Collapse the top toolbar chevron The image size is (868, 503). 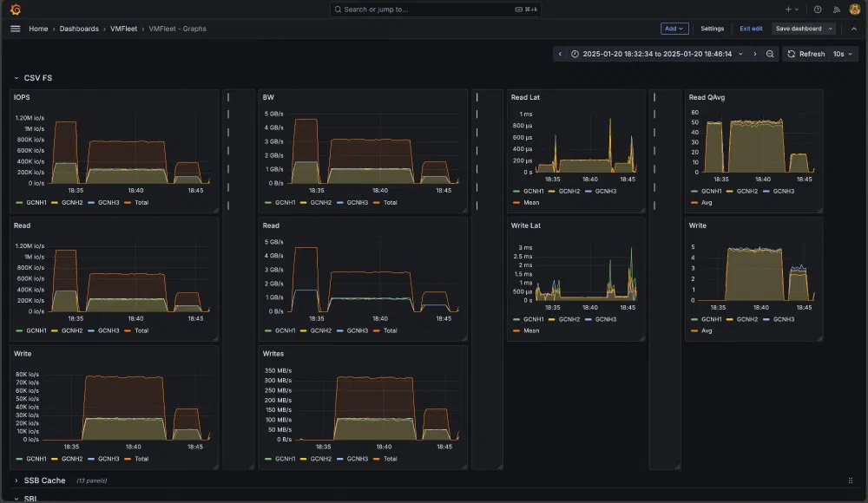(x=853, y=29)
